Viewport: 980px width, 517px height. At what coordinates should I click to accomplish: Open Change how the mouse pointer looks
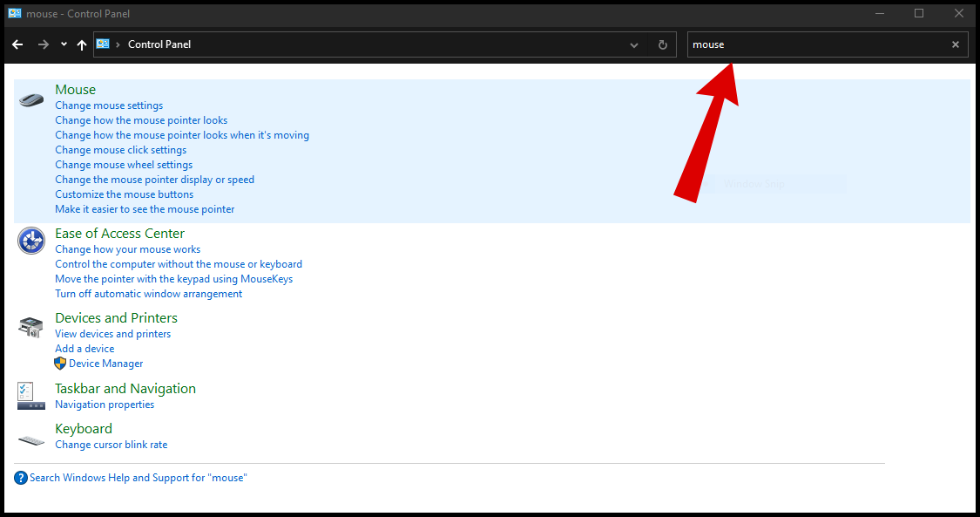point(141,120)
